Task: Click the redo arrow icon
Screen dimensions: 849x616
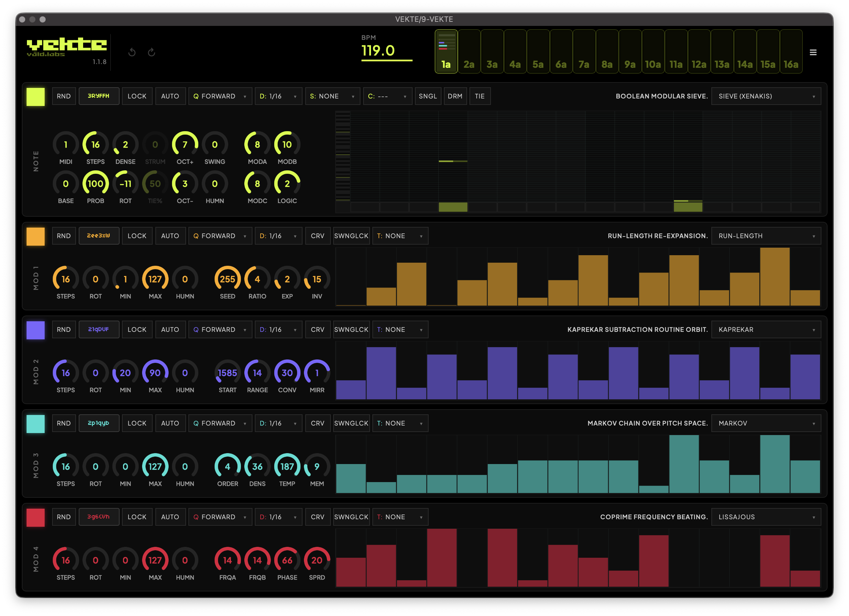Action: point(151,52)
